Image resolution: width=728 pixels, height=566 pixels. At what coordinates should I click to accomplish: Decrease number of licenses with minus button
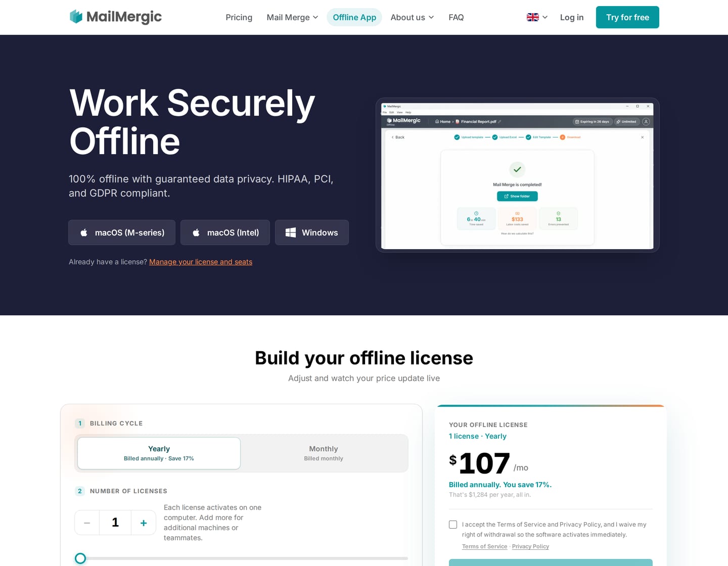87,523
